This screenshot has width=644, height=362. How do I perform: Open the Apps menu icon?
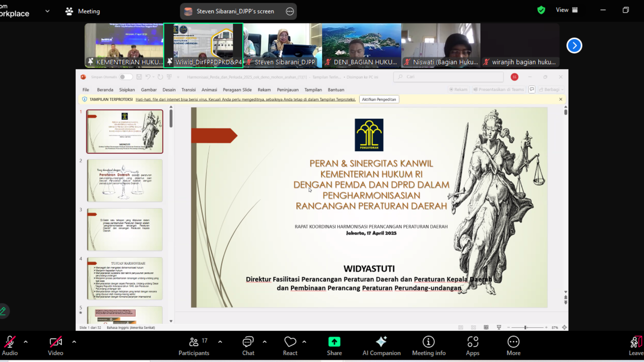(x=473, y=342)
